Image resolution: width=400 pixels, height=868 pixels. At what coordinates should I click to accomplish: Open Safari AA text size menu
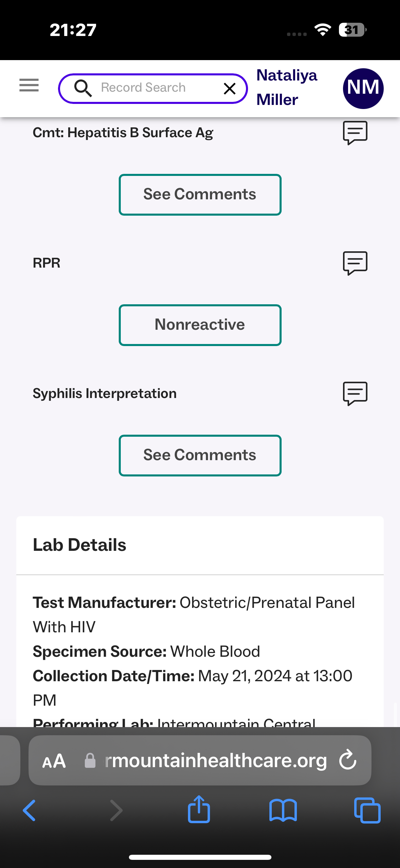click(x=54, y=761)
